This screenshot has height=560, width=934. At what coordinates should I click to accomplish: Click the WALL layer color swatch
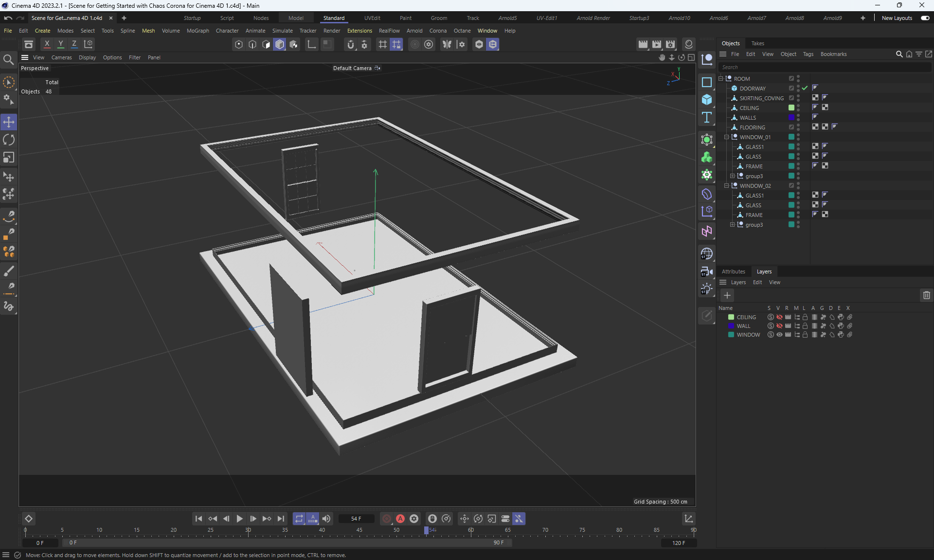pos(731,326)
